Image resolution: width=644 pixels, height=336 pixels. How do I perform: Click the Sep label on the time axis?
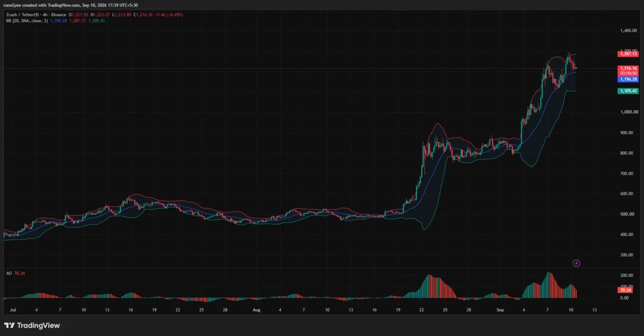(500, 309)
